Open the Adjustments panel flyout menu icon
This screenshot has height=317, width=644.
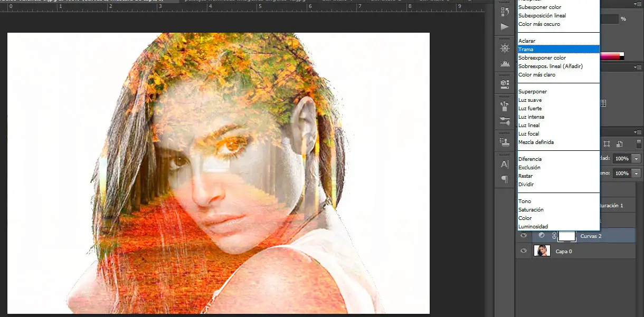[638, 67]
